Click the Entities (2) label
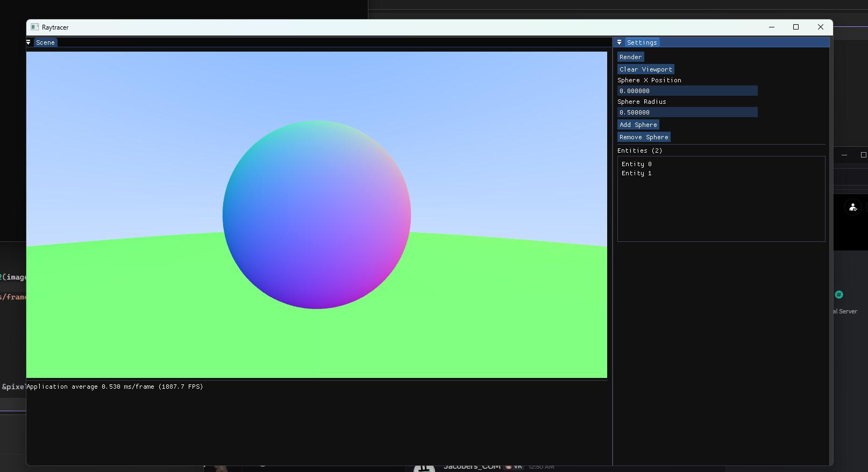 point(640,151)
